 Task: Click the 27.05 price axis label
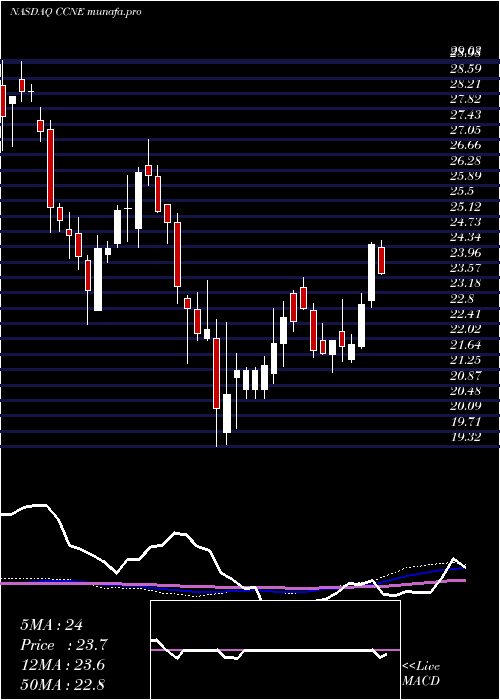point(466,130)
